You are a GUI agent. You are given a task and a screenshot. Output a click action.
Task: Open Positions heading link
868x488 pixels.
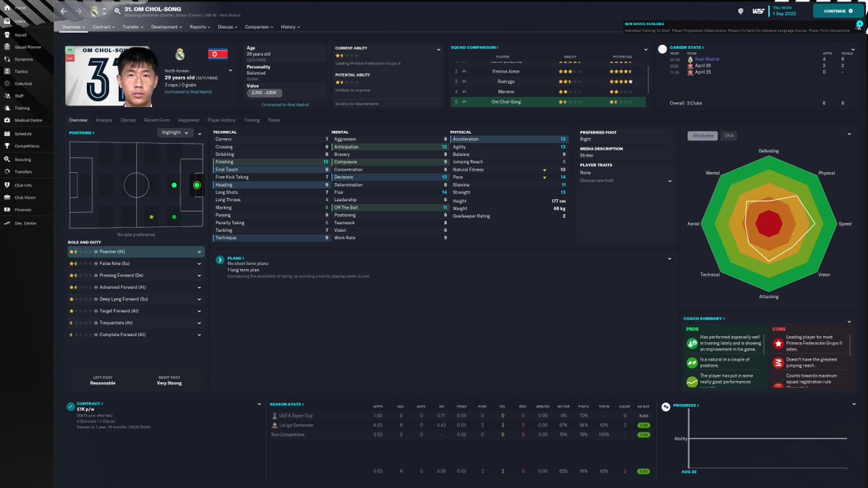coord(82,133)
